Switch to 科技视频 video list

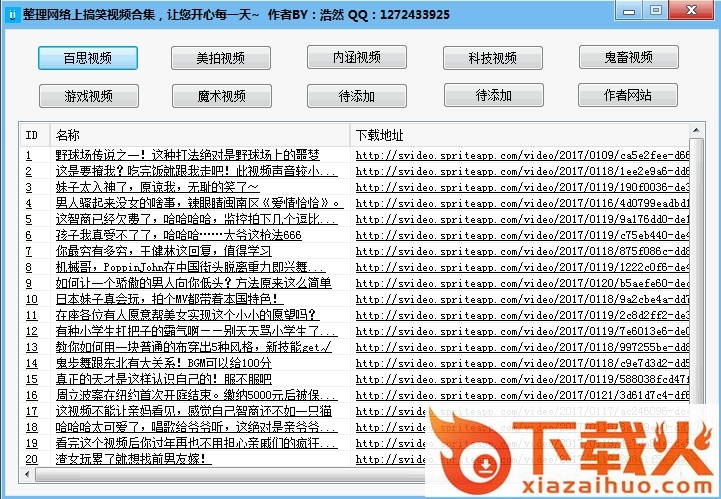(x=492, y=58)
